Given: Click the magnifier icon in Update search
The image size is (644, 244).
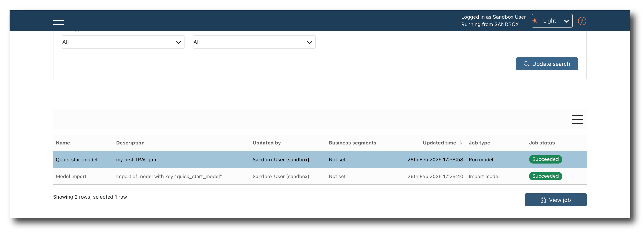Looking at the screenshot, I should tap(526, 64).
